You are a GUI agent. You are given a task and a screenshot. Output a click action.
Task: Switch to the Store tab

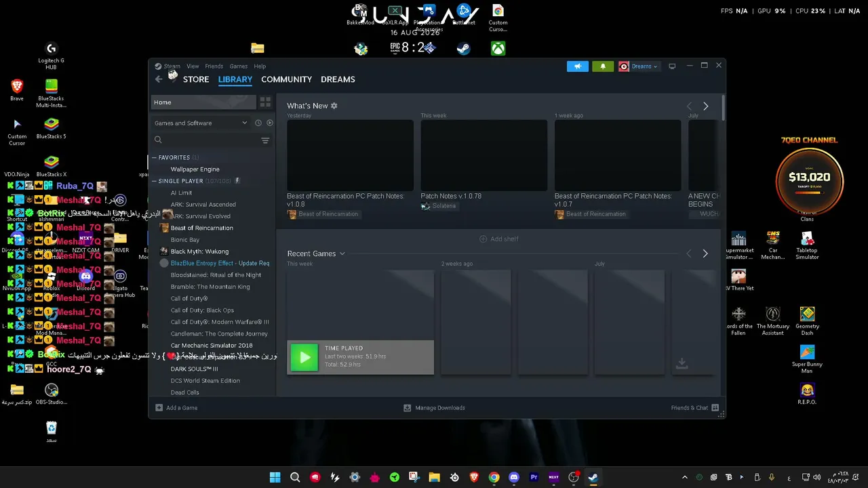(196, 79)
